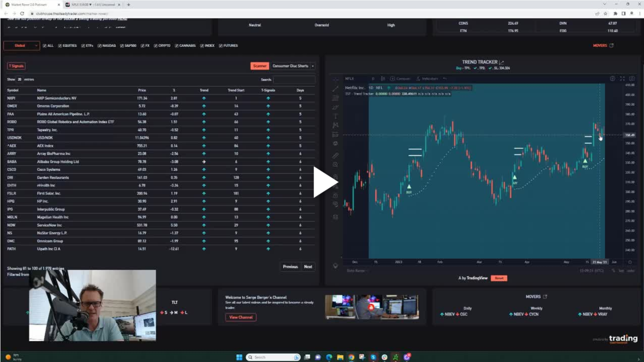Click the T Signals button

[16, 66]
